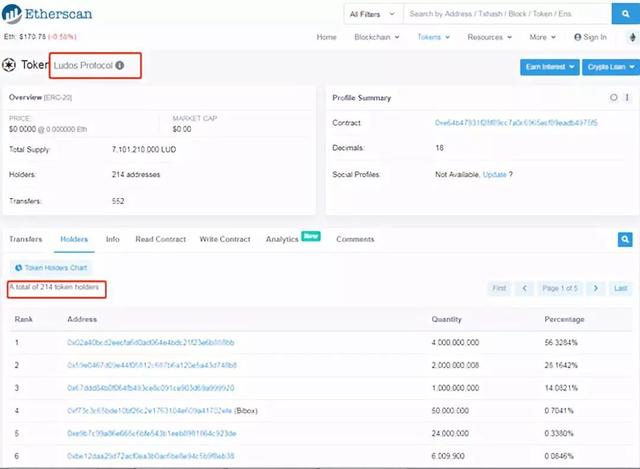
Task: Click the contract address link
Action: (516, 123)
